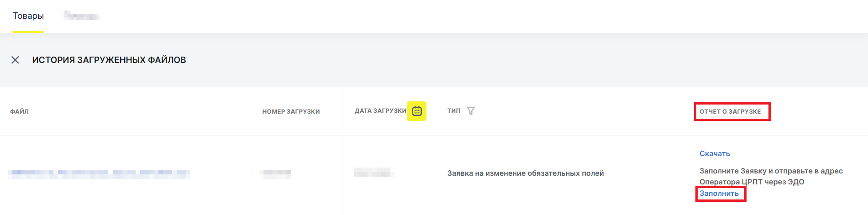The height and width of the screenshot is (215, 868).
Task: Click the ДАТА ЗАГРУЗКИ column header
Action: pyautogui.click(x=380, y=110)
